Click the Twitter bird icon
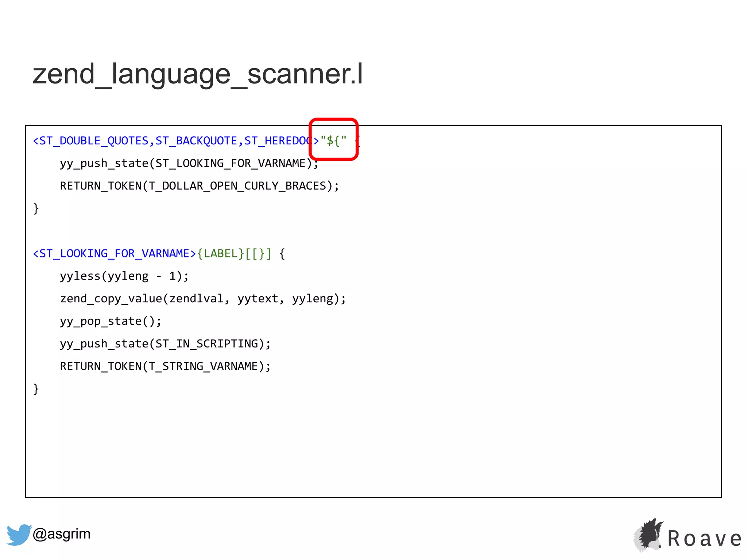The height and width of the screenshot is (560, 747). (19, 534)
